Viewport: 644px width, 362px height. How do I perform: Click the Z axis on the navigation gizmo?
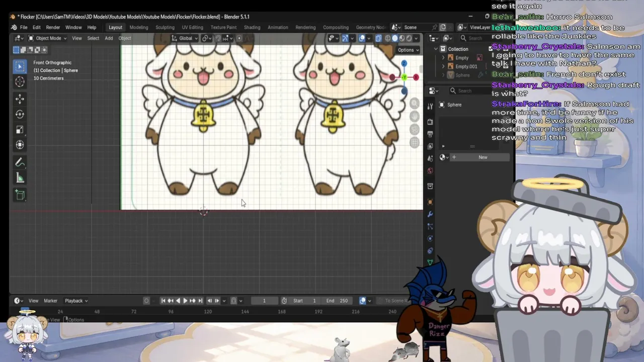tap(404, 64)
